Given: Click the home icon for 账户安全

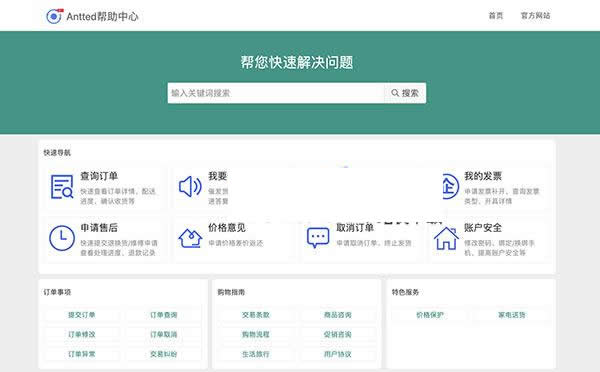Looking at the screenshot, I should point(446,238).
